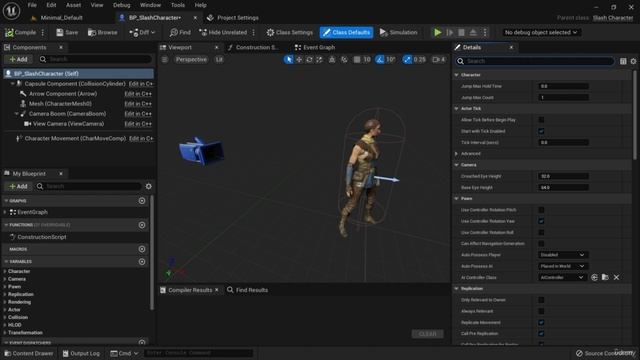640x360 pixels.
Task: Open Class Settings
Action: 289,32
